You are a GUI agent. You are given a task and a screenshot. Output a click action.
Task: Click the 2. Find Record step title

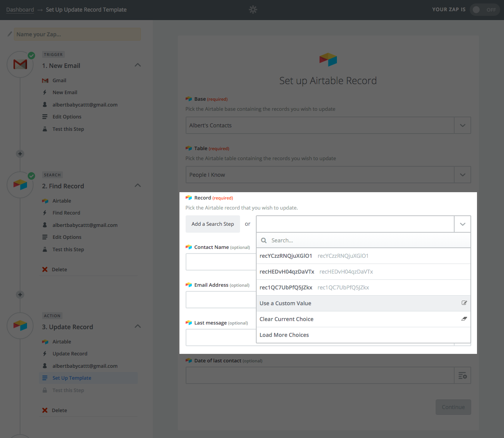63,186
